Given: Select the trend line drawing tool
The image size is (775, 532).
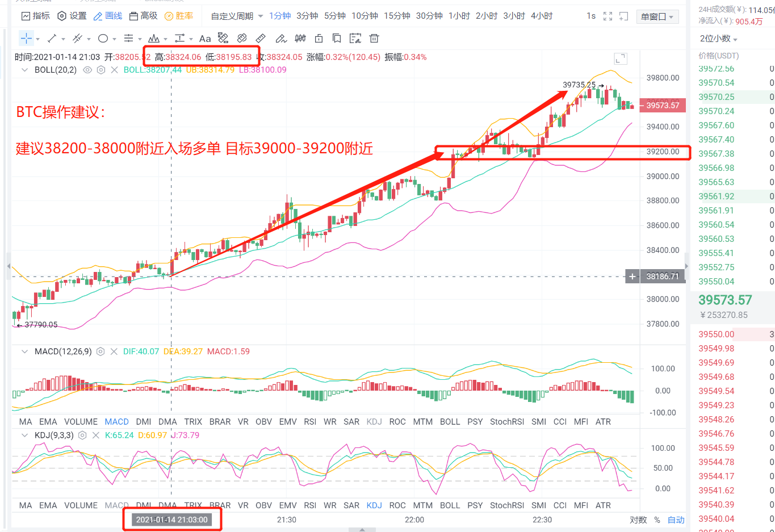Looking at the screenshot, I should tap(52, 39).
